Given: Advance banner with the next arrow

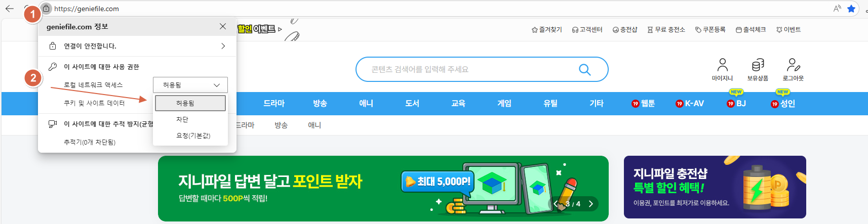Looking at the screenshot, I should [590, 204].
